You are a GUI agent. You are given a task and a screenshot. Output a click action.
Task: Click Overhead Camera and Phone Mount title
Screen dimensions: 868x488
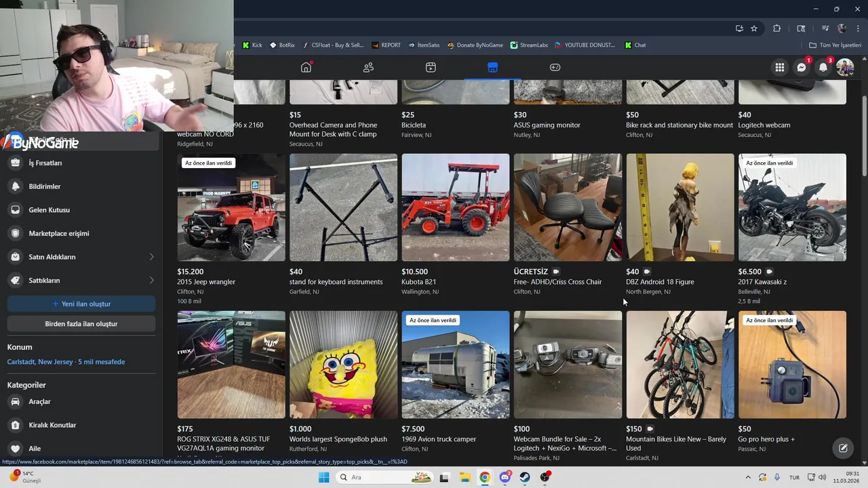pos(334,129)
